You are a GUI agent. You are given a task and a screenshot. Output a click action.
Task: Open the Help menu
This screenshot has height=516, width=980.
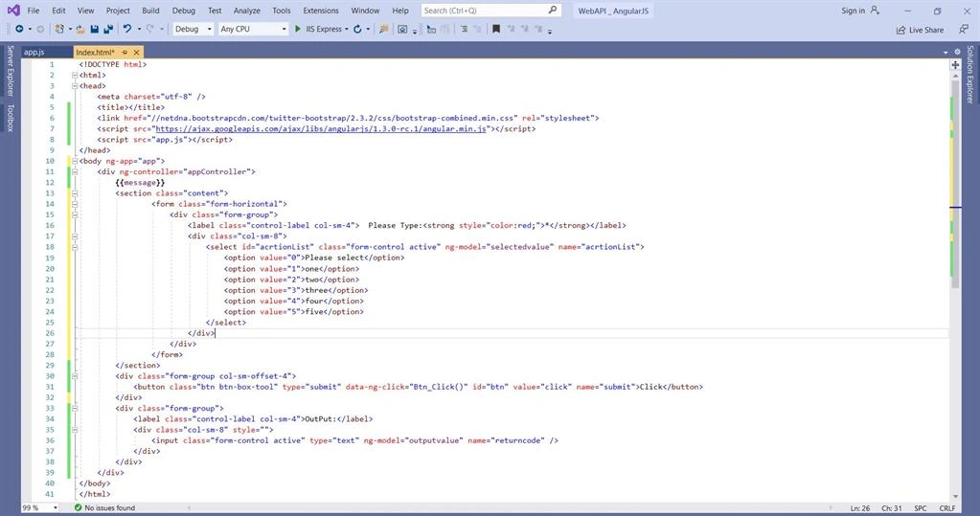click(x=400, y=11)
